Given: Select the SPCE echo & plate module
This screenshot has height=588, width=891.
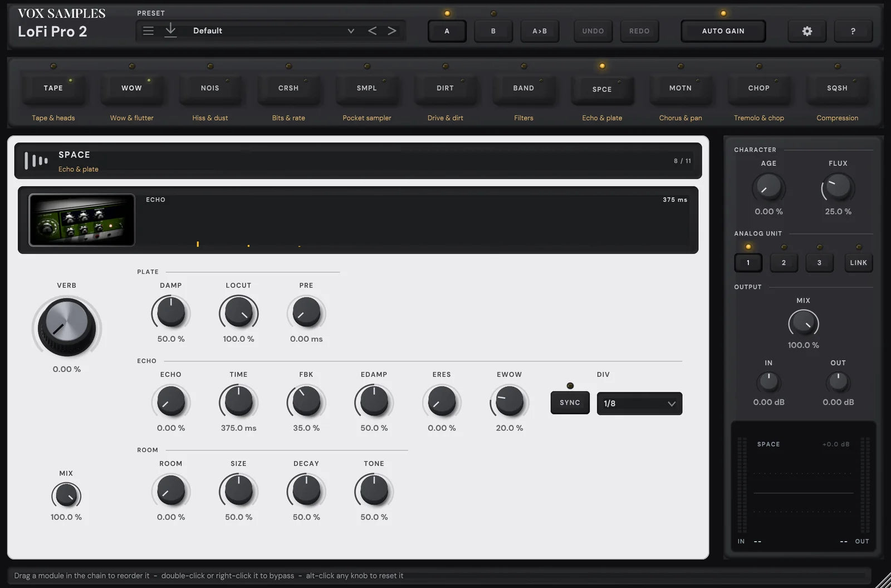Looking at the screenshot, I should pos(602,89).
